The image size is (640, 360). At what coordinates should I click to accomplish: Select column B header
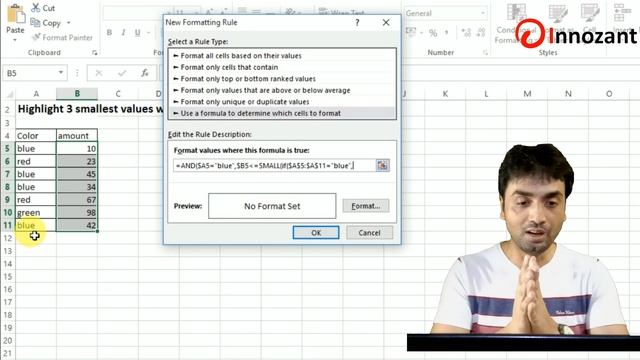click(x=77, y=94)
